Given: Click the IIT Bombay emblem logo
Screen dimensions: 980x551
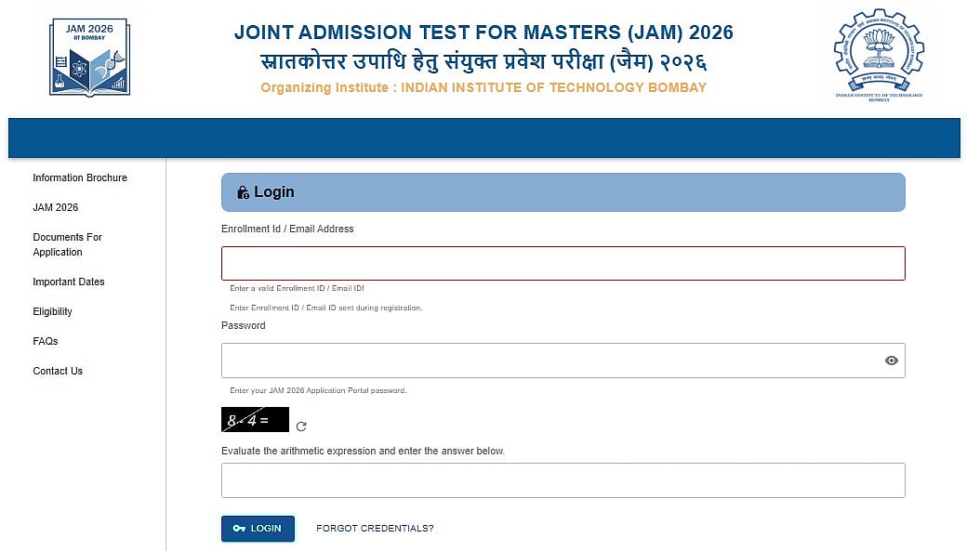Looking at the screenshot, I should pos(879,54).
